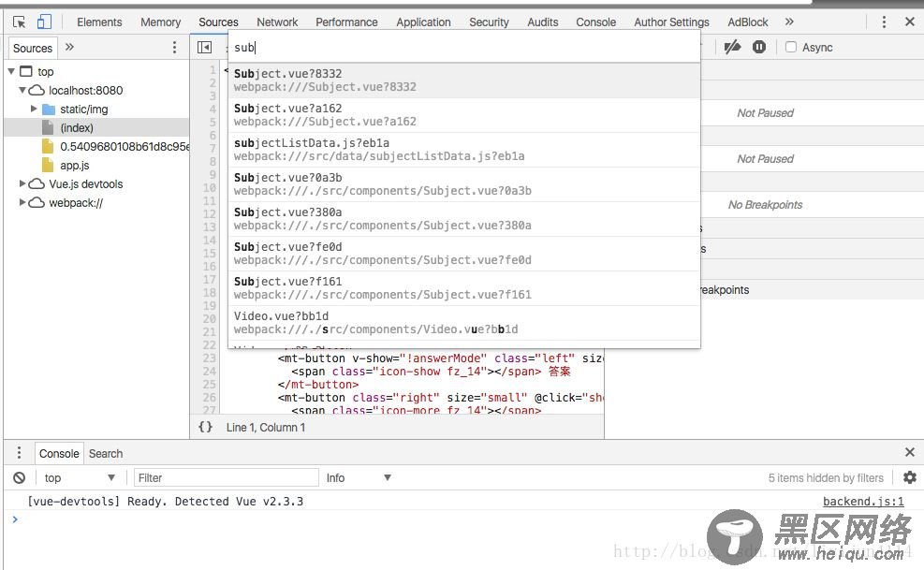Image resolution: width=924 pixels, height=570 pixels.
Task: Click 5 items hidden by filters
Action: click(826, 477)
